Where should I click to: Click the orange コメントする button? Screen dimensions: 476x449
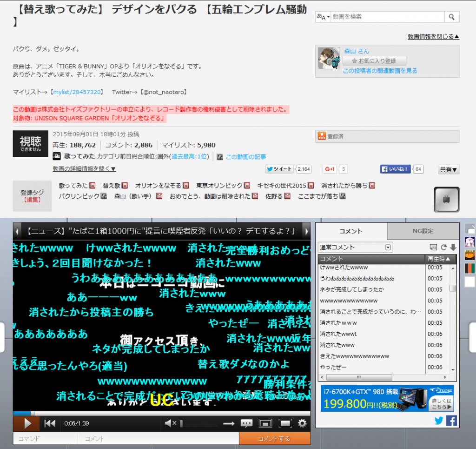(x=274, y=438)
